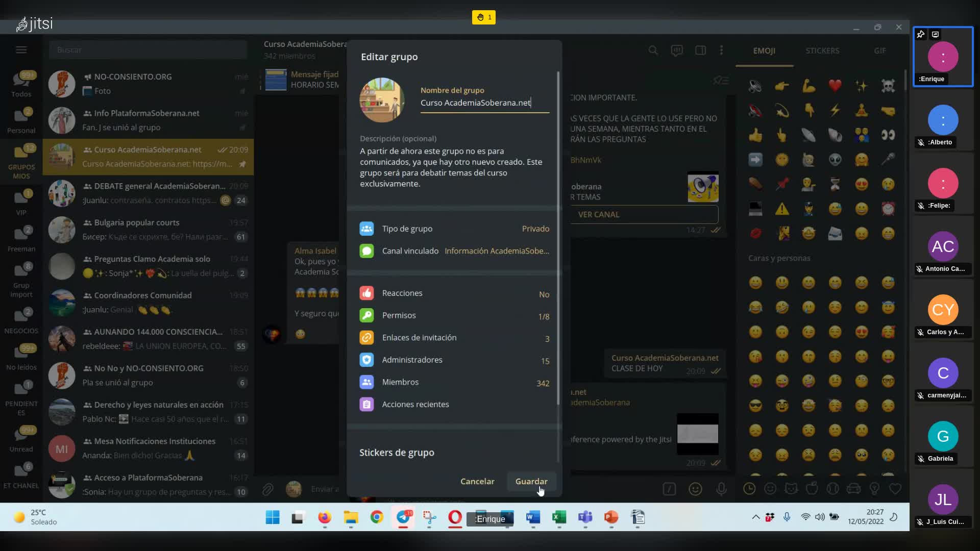Edit the group description text

[x=451, y=167]
